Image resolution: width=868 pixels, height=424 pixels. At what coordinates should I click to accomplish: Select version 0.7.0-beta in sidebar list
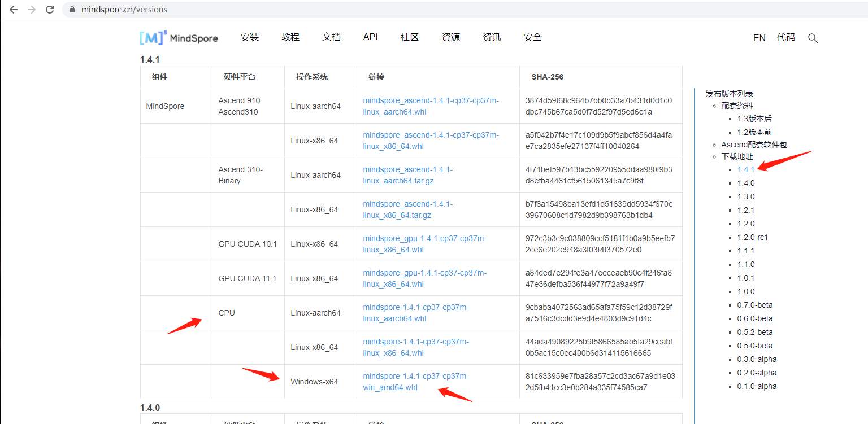755,305
